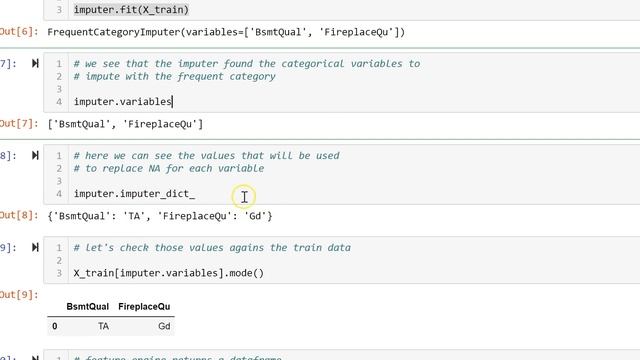The height and width of the screenshot is (360, 640).
Task: Select the FrequentCategoryImputer output text
Action: point(226,32)
